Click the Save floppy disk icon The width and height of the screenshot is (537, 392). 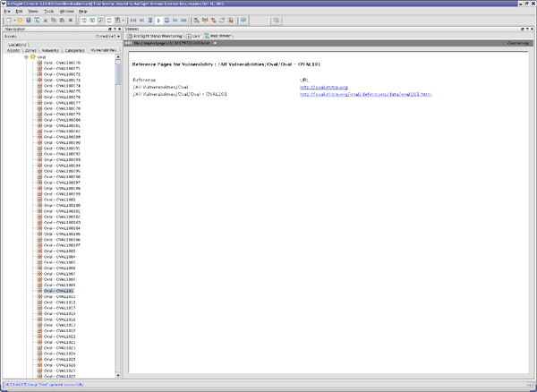[x=28, y=19]
